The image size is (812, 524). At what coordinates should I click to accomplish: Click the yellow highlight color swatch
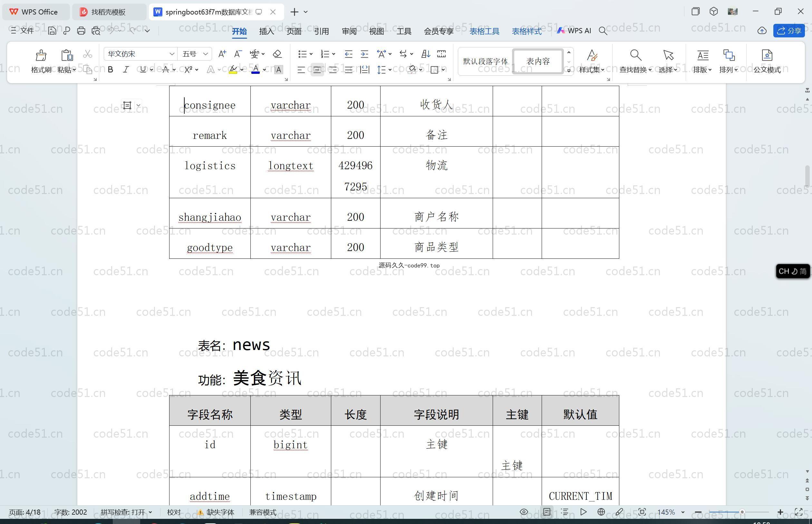click(x=233, y=70)
